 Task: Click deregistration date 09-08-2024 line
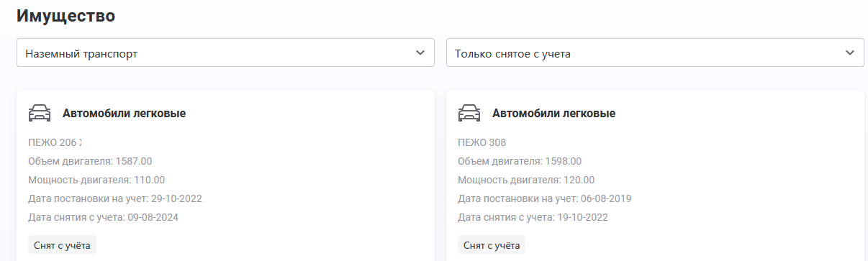click(104, 217)
